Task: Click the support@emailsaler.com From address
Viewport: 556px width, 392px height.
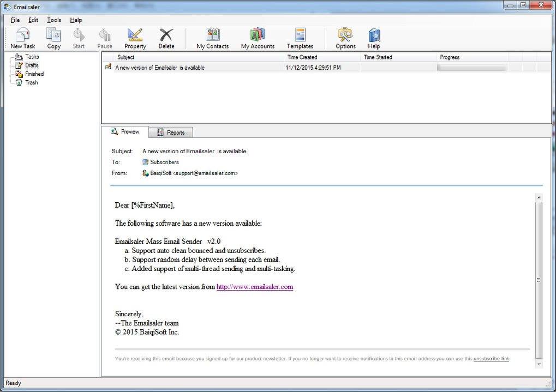Action: (205, 173)
